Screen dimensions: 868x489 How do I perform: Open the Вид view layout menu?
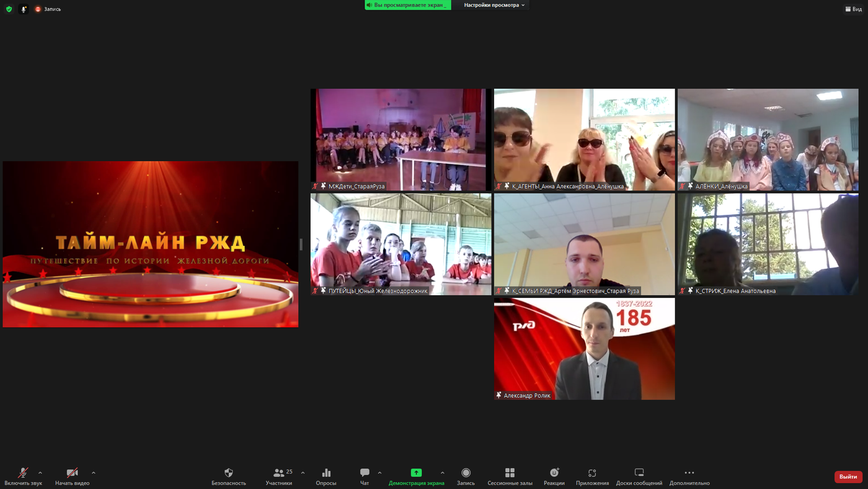tap(852, 9)
